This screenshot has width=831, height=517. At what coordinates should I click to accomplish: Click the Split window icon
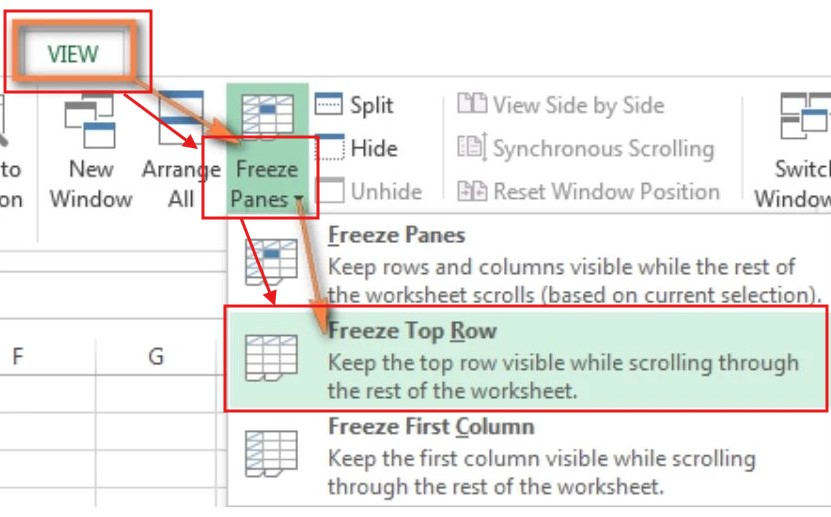329,104
